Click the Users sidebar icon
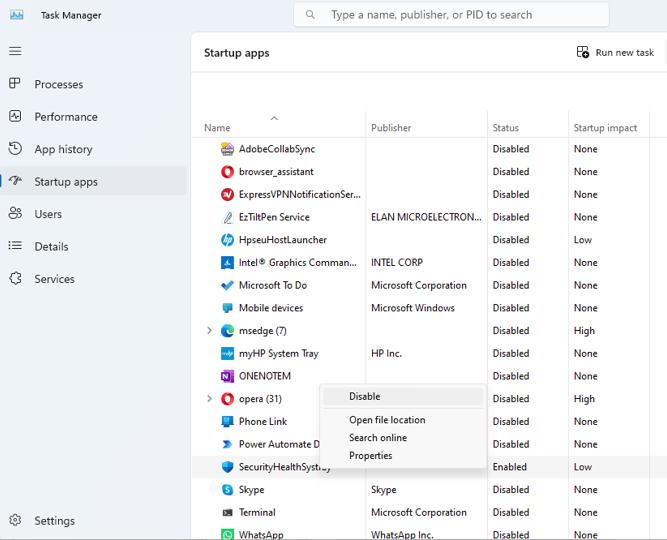The height and width of the screenshot is (540, 667). (x=15, y=213)
